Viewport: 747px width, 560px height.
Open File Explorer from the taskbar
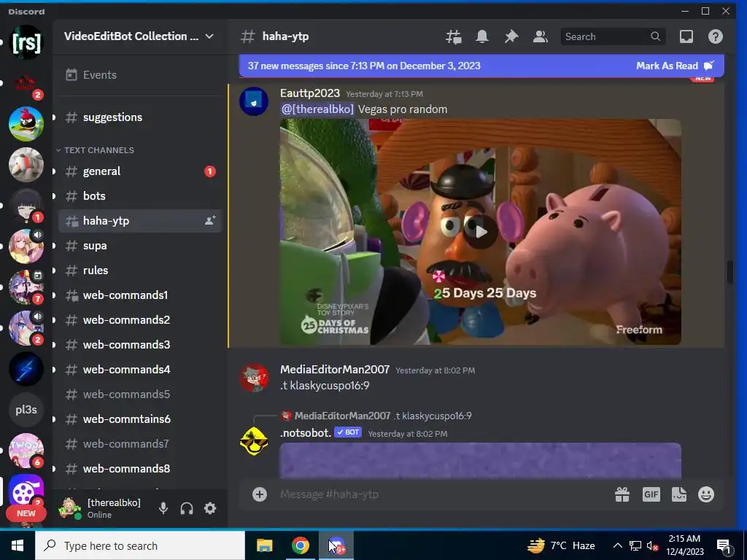pyautogui.click(x=264, y=545)
